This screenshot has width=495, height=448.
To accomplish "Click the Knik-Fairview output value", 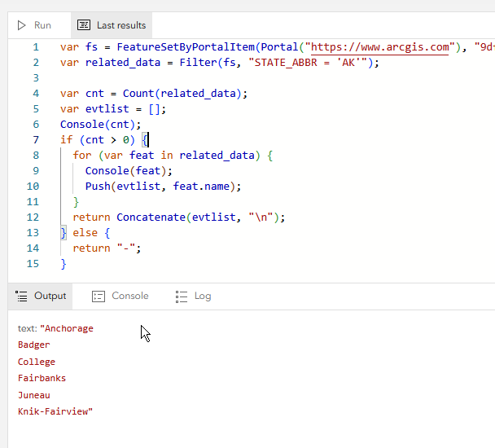I will [x=55, y=411].
